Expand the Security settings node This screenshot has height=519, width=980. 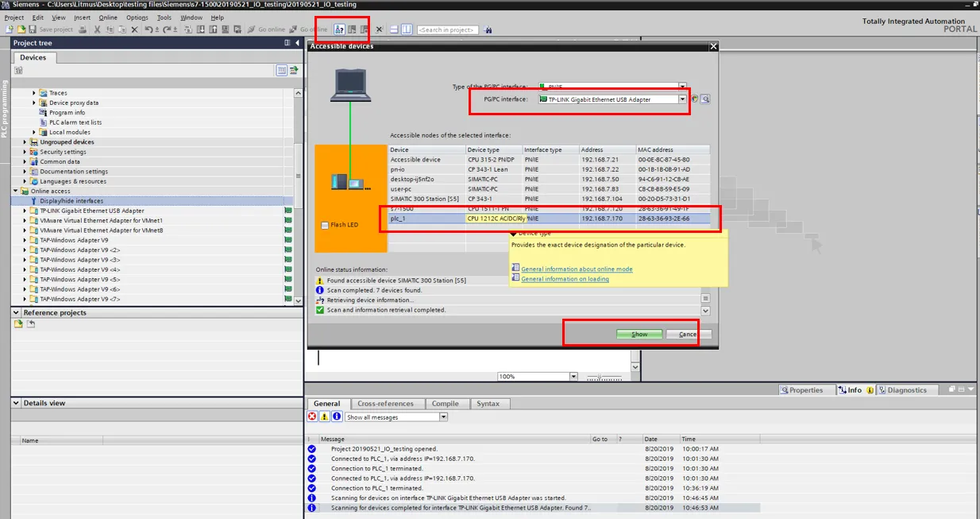click(x=25, y=152)
